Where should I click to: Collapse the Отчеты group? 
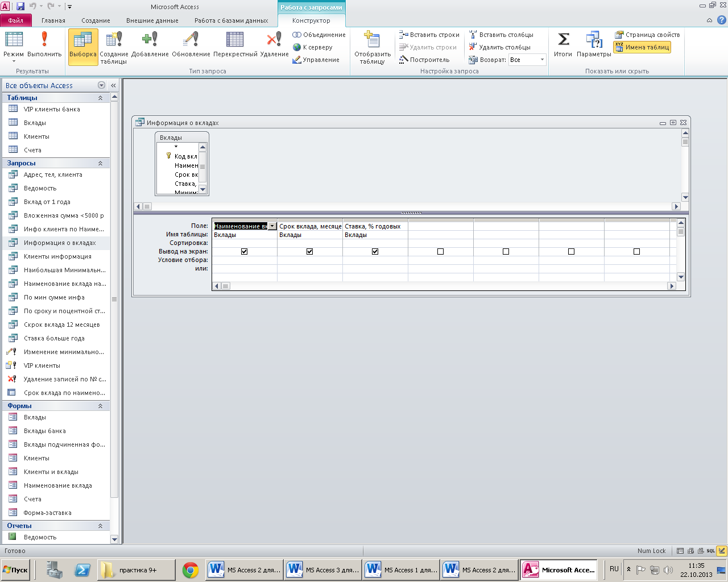[x=101, y=526]
